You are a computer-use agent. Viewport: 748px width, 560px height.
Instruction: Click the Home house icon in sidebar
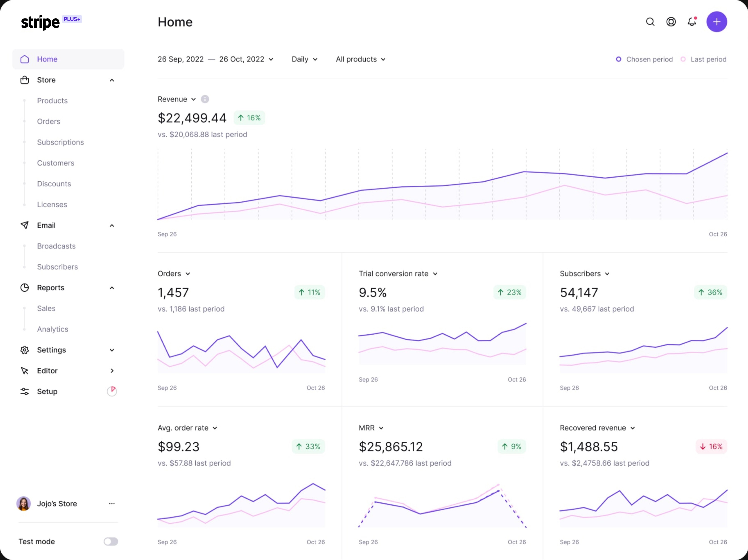[x=25, y=59]
